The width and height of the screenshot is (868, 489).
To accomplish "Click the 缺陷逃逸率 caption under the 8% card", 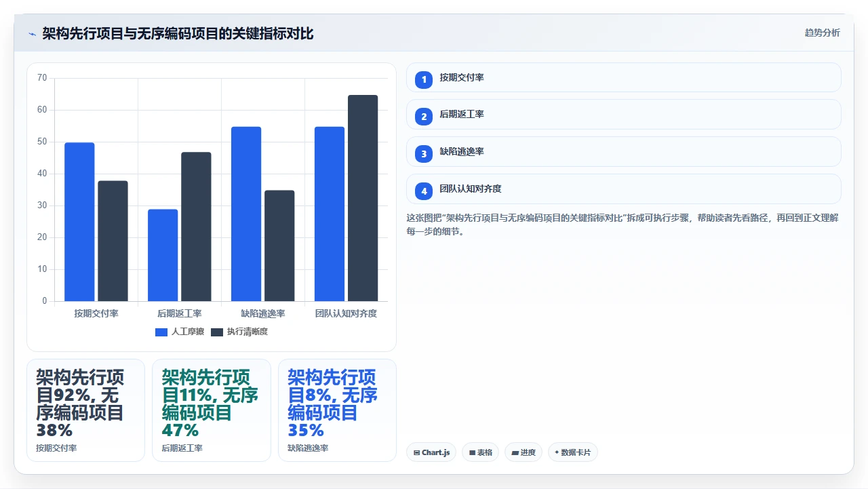I will pos(308,448).
